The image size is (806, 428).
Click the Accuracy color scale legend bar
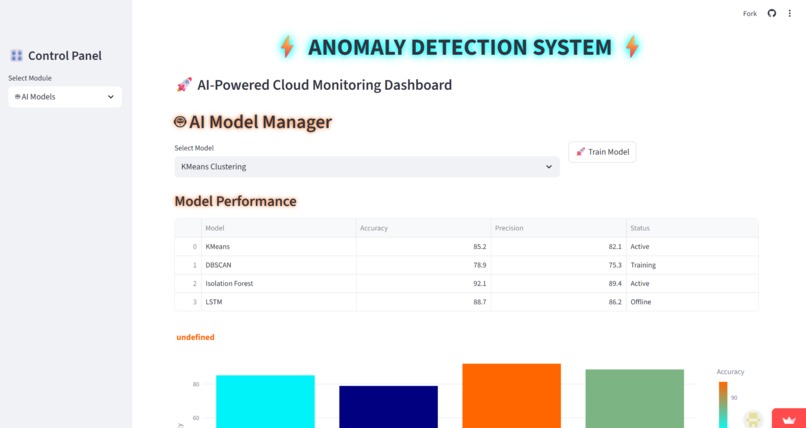click(x=723, y=405)
